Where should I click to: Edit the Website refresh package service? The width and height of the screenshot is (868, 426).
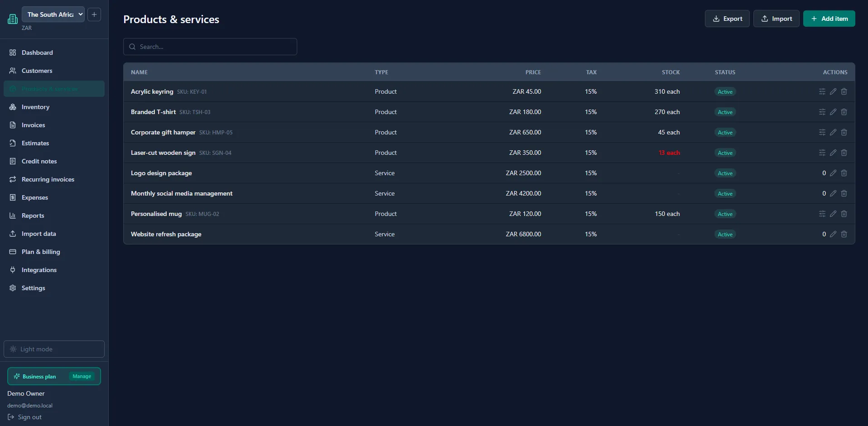pos(833,234)
